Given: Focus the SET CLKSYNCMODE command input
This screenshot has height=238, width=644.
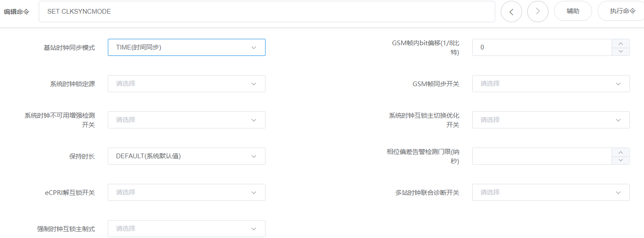Looking at the screenshot, I should point(267,12).
